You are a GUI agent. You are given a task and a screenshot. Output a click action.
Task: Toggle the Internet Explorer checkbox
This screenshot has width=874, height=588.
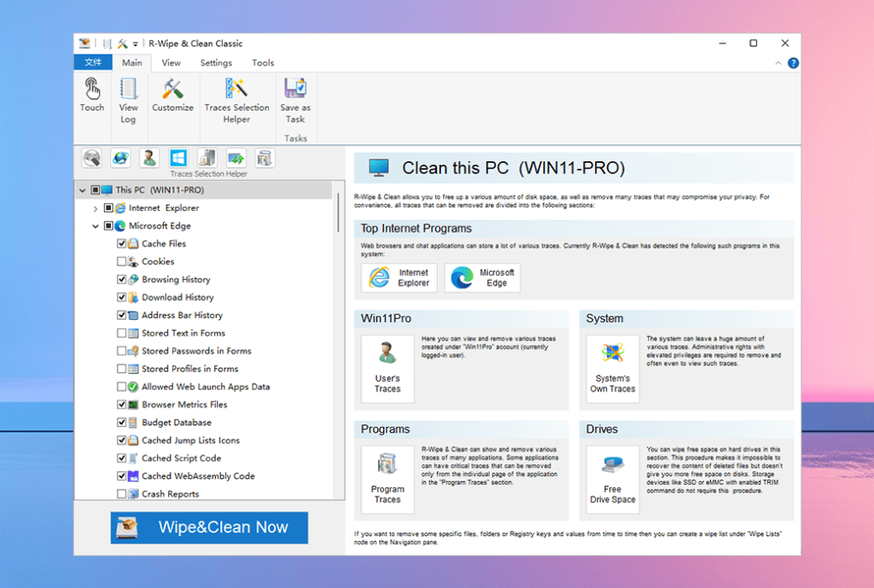108,208
